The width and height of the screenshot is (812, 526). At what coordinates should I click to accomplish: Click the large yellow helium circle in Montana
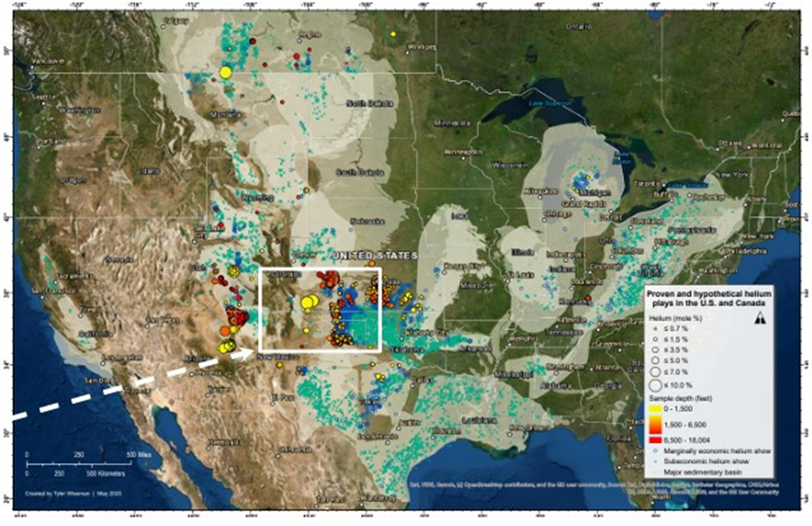[x=225, y=72]
